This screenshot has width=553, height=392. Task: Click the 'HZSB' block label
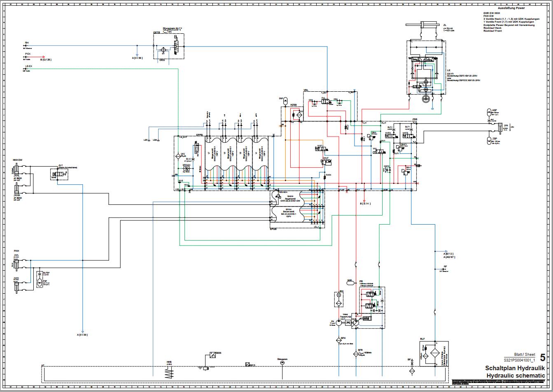tap(294, 105)
